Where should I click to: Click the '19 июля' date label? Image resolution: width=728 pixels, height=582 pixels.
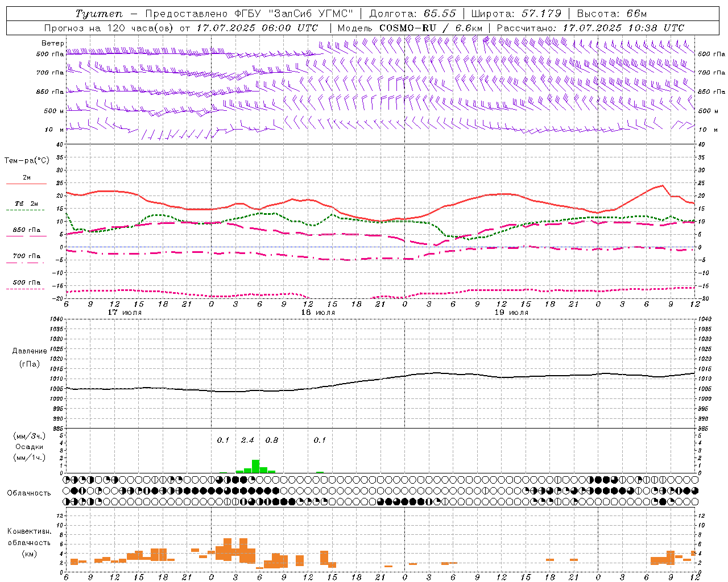pos(511,313)
